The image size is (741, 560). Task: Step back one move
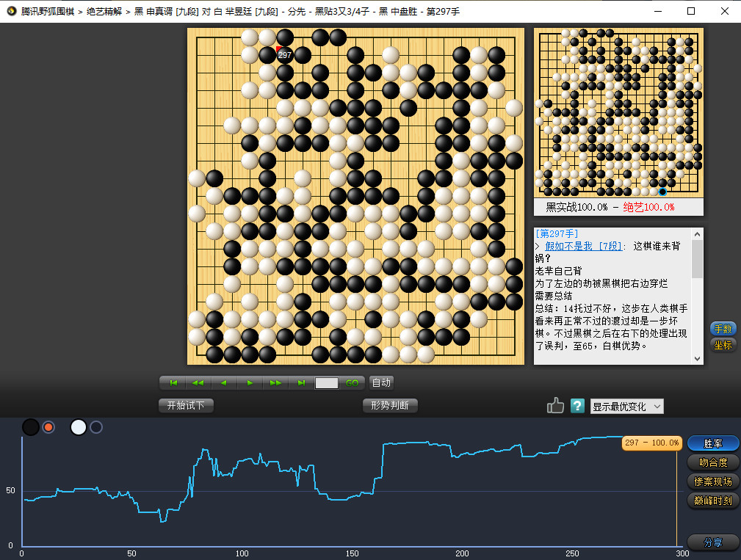click(223, 382)
